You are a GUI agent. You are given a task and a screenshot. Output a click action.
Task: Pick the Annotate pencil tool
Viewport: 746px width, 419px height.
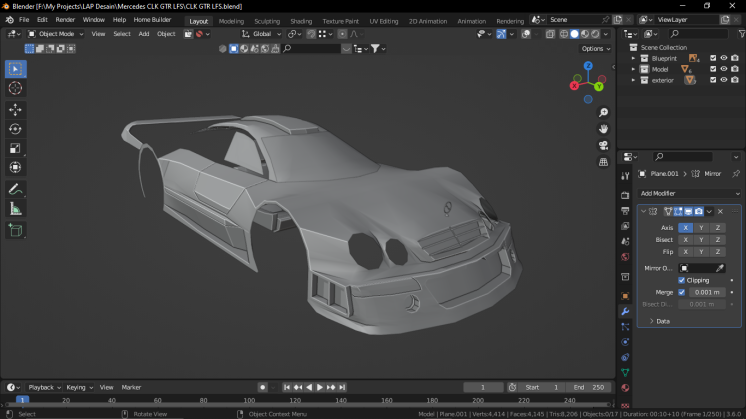[16, 189]
